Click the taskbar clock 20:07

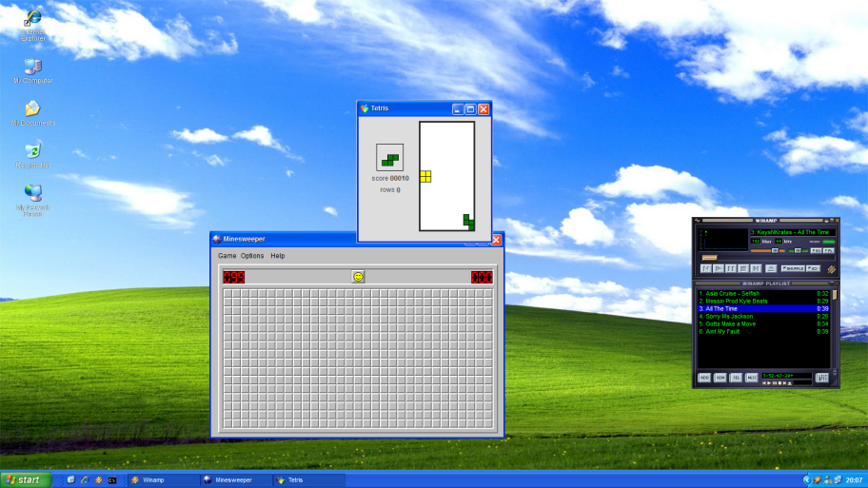coord(854,480)
